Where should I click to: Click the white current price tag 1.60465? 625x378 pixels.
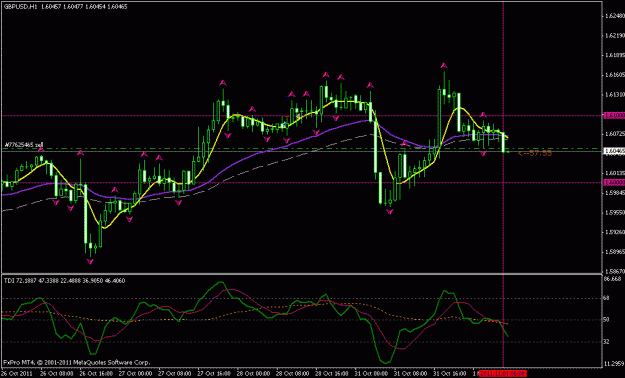[613, 151]
